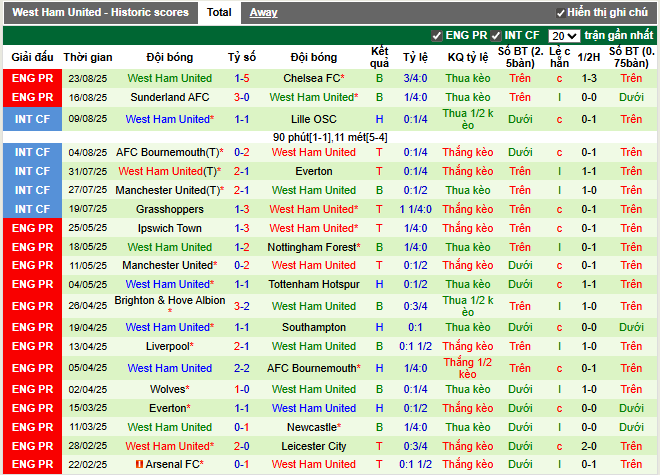This screenshot has height=475, width=660.
Task: Toggle the Hiển thị ghi chú checkbox
Action: (561, 13)
